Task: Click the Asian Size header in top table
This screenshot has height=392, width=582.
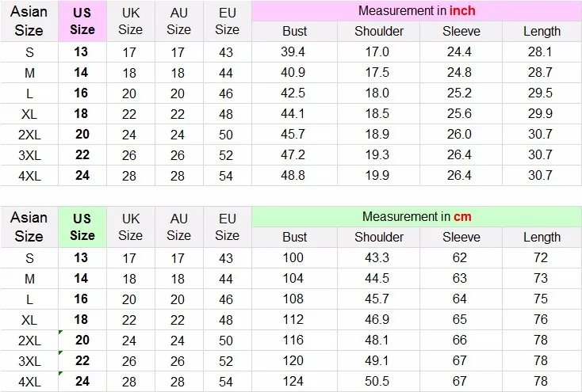Action: click(x=29, y=21)
